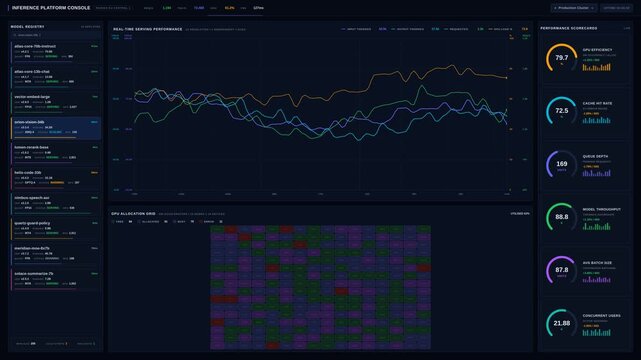Image resolution: width=641 pixels, height=360 pixels.
Task: Open the Queue Depth sparkline bar chart
Action: [x=596, y=173]
